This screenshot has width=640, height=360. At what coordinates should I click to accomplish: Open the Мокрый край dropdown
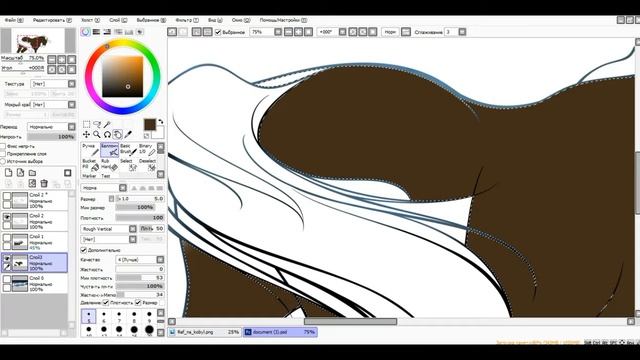(x=53, y=104)
